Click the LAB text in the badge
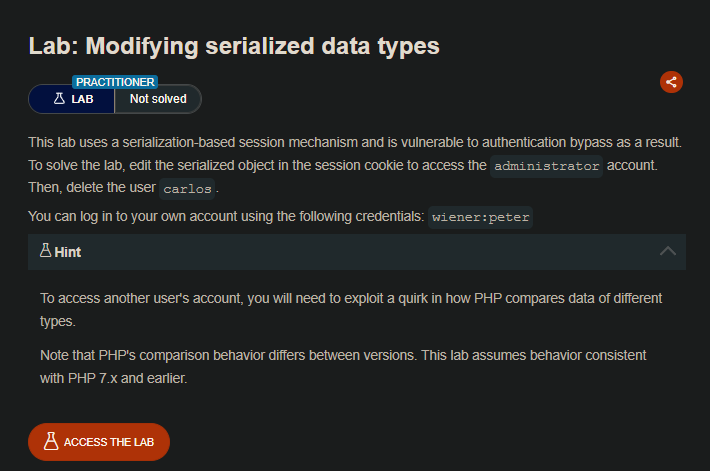The width and height of the screenshot is (710, 471). [x=83, y=99]
